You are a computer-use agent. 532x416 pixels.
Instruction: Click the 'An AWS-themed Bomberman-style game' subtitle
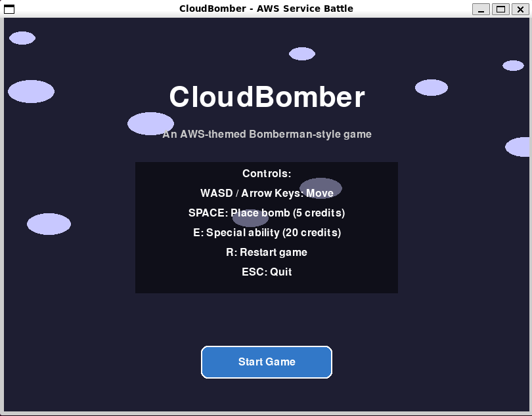[x=267, y=135]
